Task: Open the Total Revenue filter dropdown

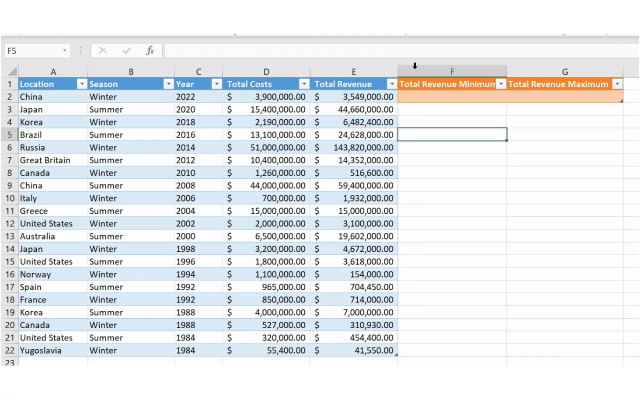Action: click(x=392, y=84)
